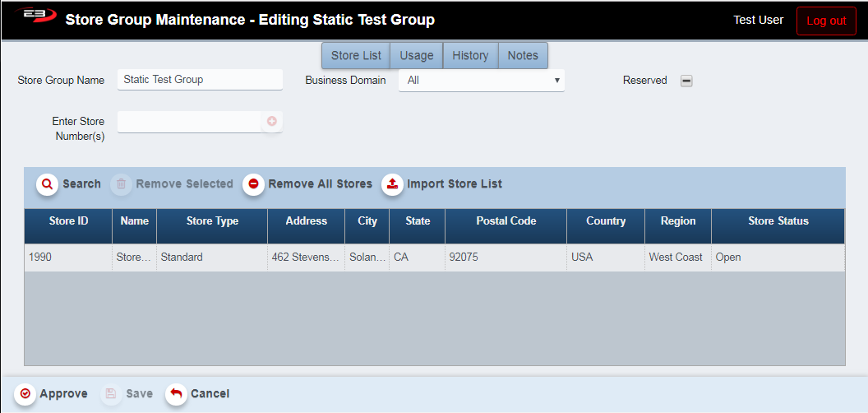868x413 pixels.
Task: Toggle the Reserved checkbox
Action: pyautogui.click(x=686, y=81)
